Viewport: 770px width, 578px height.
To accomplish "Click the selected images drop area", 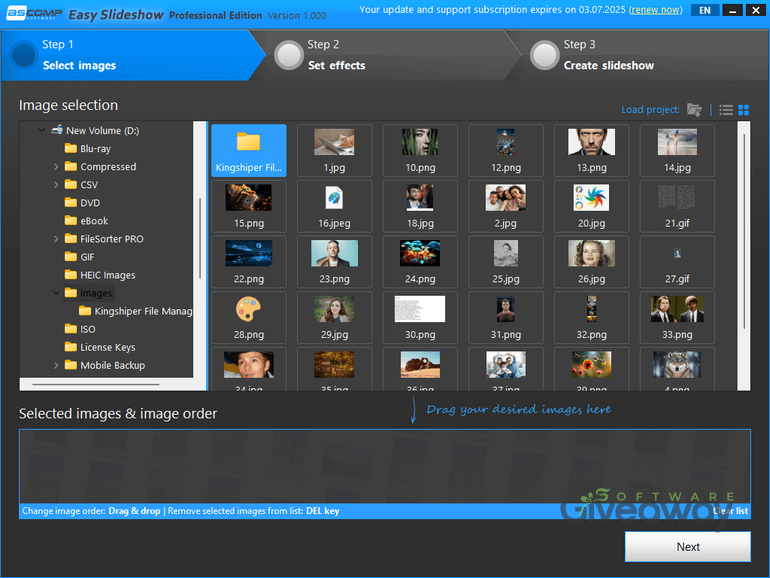I will [x=385, y=467].
